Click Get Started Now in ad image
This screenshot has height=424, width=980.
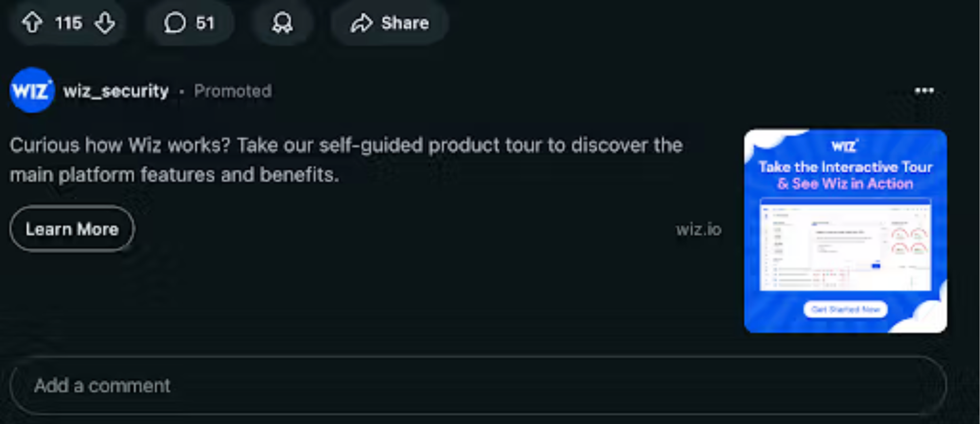click(x=845, y=309)
